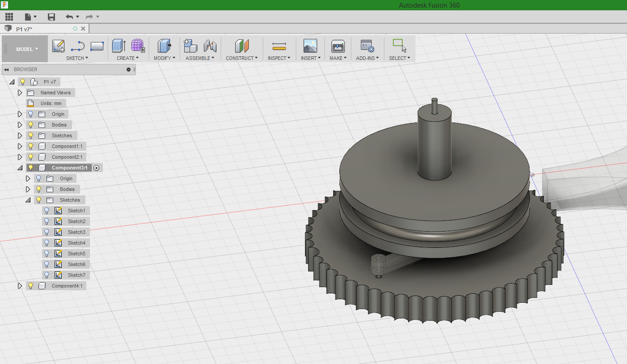Viewport: 627px width, 364px height.
Task: Toggle visibility of top-level Bodies folder
Action: (31, 125)
